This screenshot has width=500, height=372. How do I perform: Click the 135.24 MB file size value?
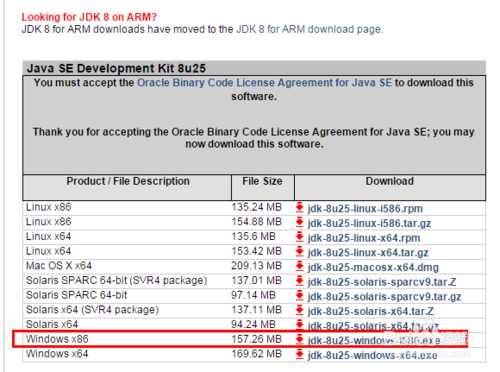pos(257,207)
